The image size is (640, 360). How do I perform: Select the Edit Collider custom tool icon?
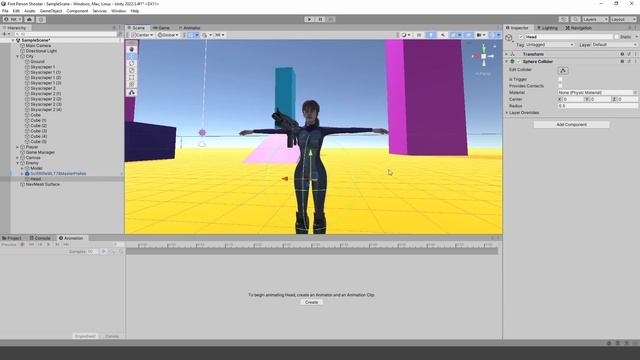[x=131, y=93]
